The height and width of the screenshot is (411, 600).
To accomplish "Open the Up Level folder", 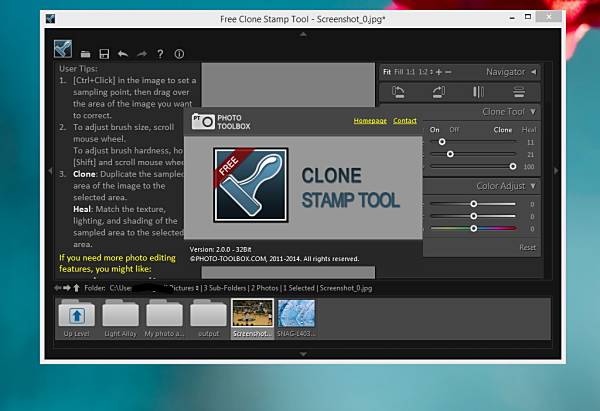I will click(x=77, y=319).
